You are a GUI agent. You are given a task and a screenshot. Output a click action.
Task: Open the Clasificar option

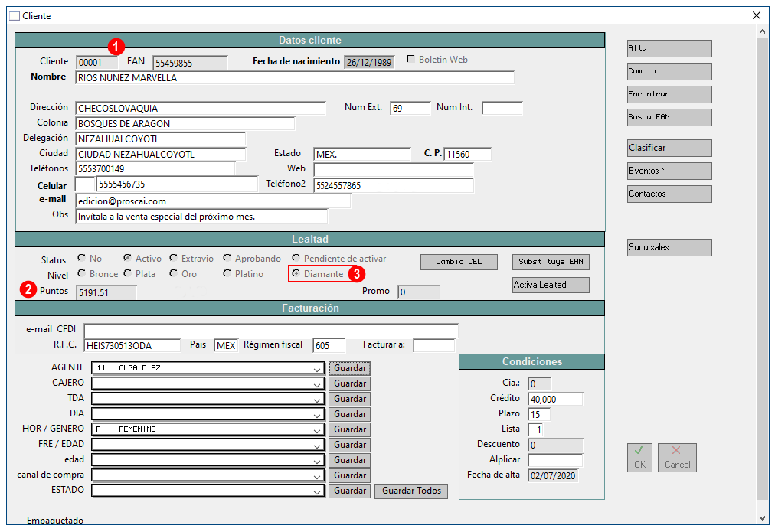670,148
